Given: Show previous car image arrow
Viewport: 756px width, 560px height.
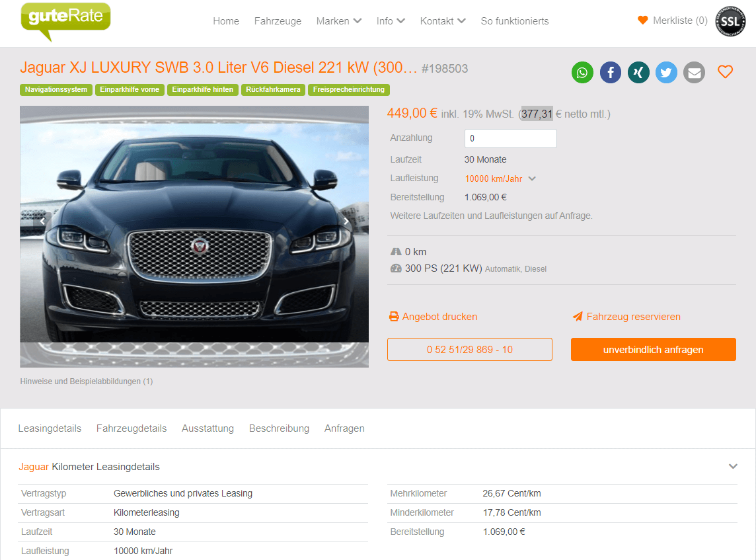Looking at the screenshot, I should [42, 221].
